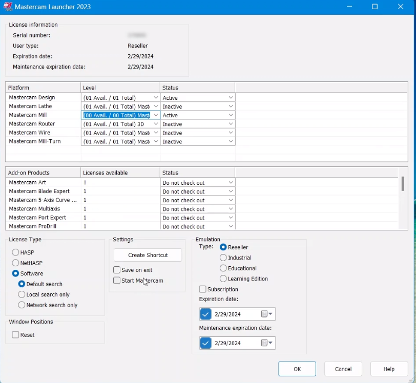This screenshot has width=416, height=384.
Task: Click the Create Shortcut button
Action: [x=148, y=255]
